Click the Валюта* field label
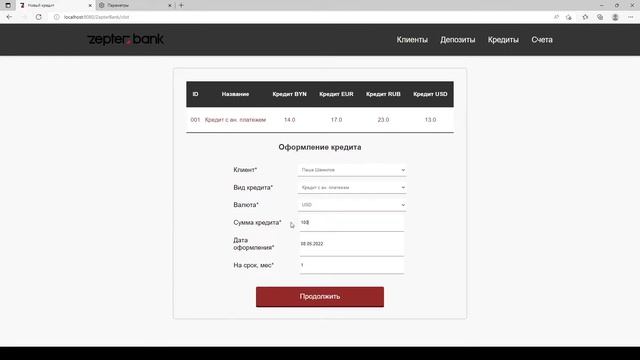The height and width of the screenshot is (360, 640). tap(246, 205)
